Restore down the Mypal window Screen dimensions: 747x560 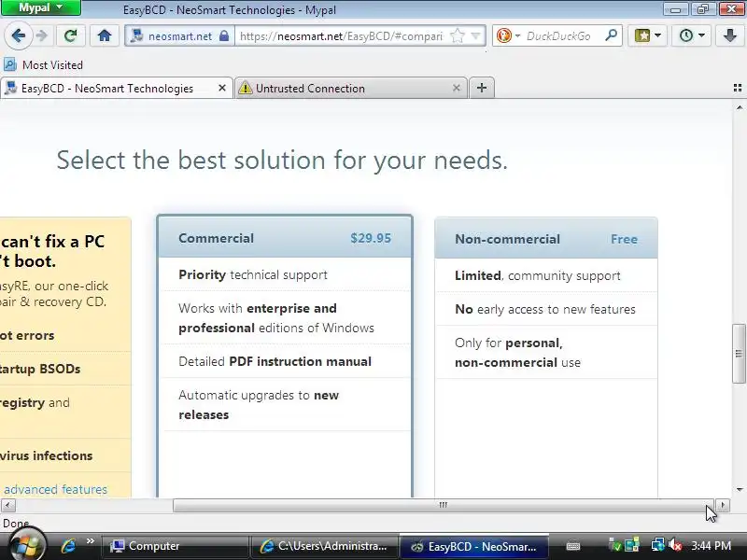click(x=702, y=8)
